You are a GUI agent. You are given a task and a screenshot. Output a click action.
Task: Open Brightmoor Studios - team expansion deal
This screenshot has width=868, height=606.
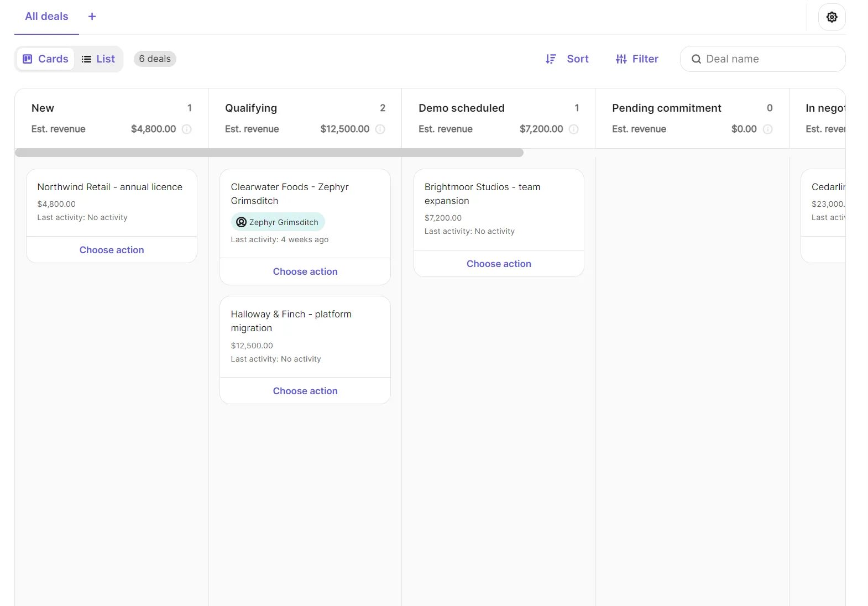[x=482, y=194]
